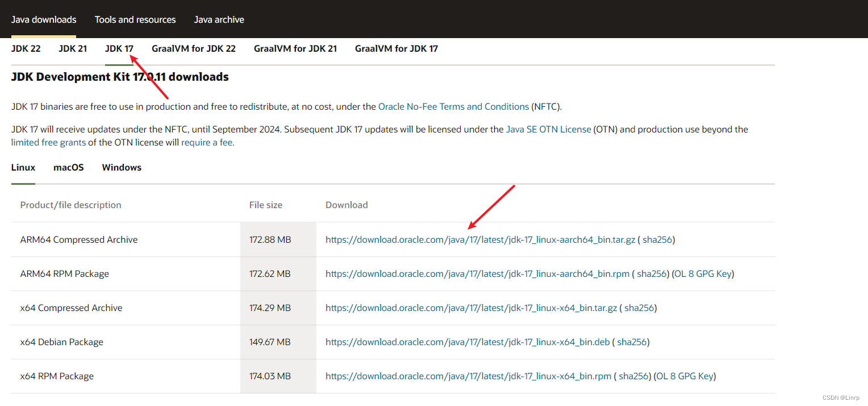868x406 pixels.
Task: Open OL 8 GPG Key for ARM64 RPM
Action: tap(703, 274)
